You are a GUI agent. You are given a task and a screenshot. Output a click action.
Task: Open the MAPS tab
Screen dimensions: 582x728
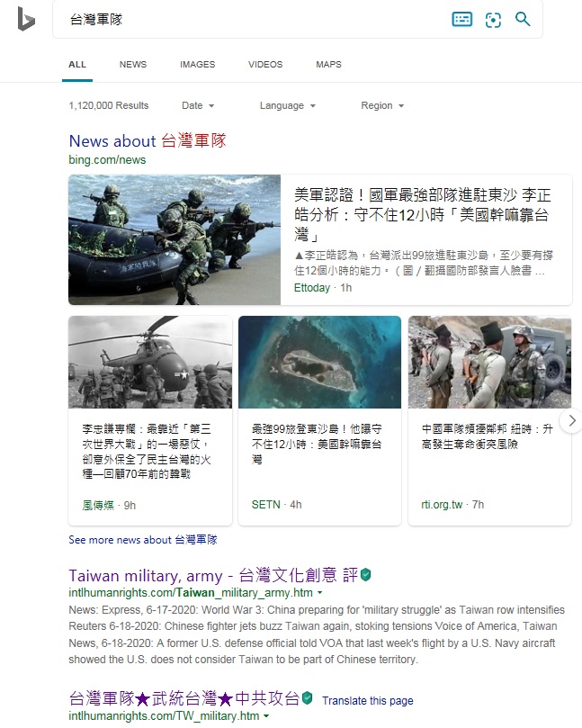(x=328, y=65)
